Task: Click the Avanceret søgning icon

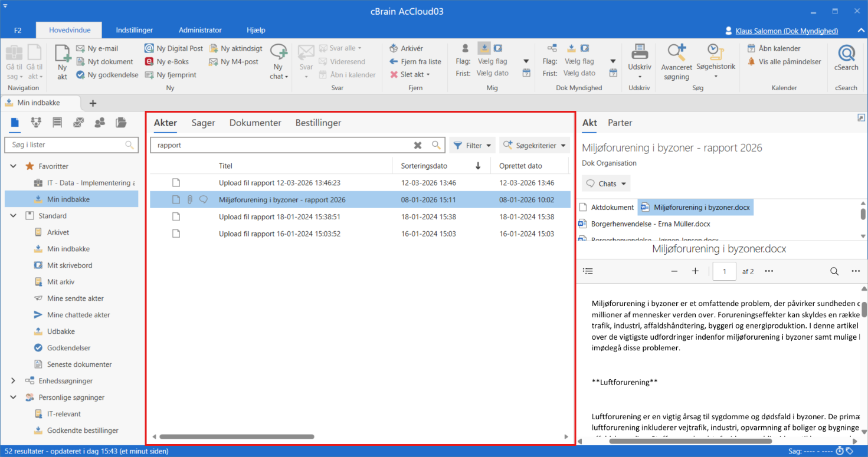Action: point(676,54)
